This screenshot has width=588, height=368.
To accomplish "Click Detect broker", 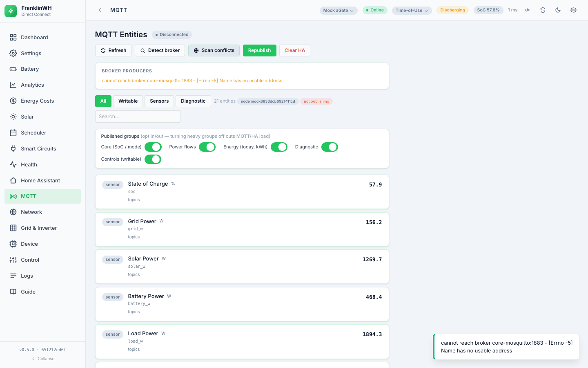I will click(x=160, y=51).
